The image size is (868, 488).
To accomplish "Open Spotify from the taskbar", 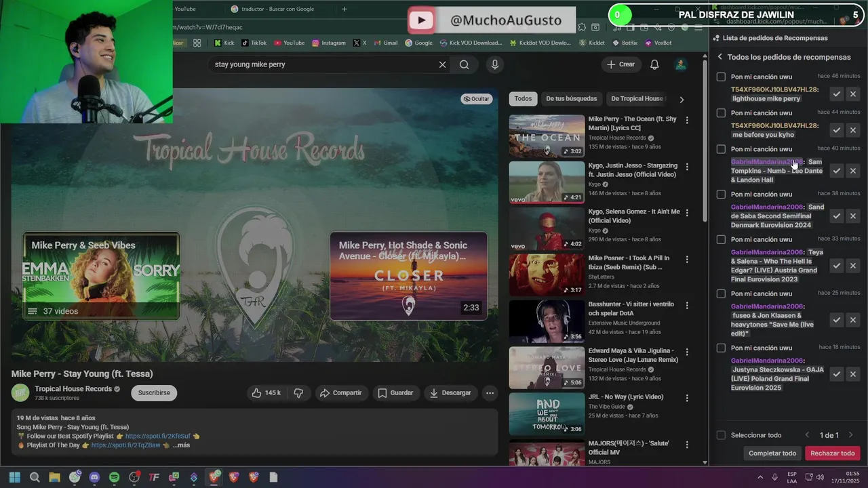I will (115, 477).
